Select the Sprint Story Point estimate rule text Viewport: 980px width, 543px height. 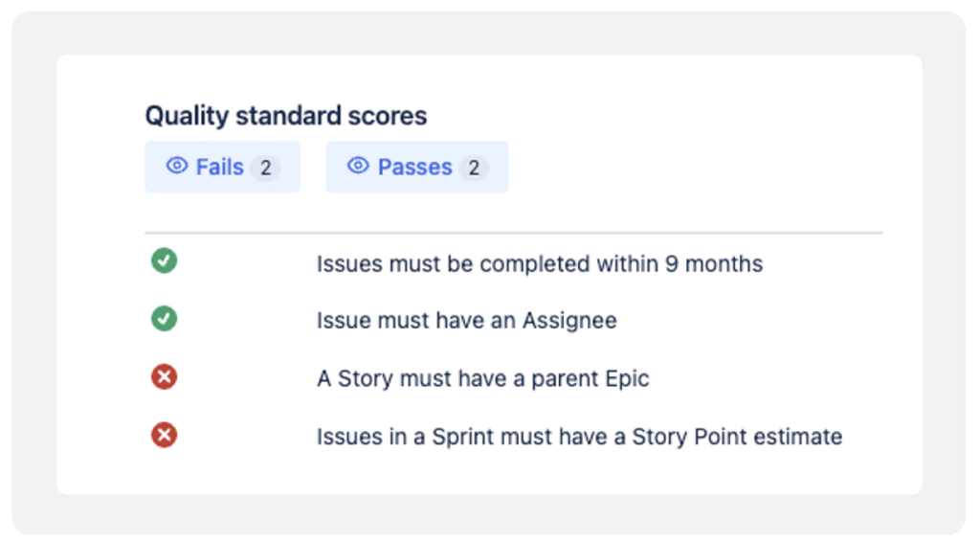pos(579,437)
